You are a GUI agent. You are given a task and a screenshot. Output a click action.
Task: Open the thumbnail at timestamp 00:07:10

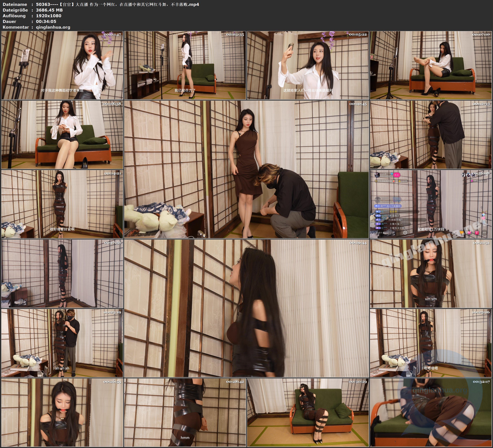[430, 65]
